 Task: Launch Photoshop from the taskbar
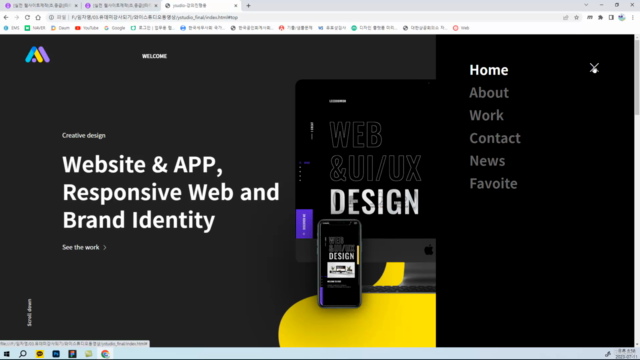(x=56, y=354)
